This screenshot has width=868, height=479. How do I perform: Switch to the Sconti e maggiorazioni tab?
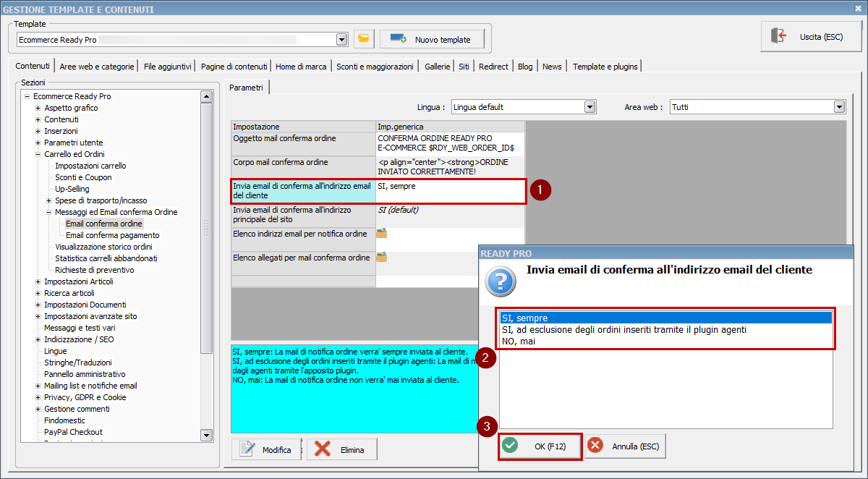375,66
